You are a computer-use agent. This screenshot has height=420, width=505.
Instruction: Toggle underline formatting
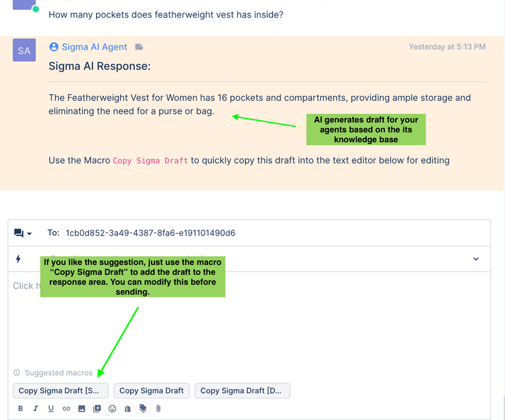point(51,409)
